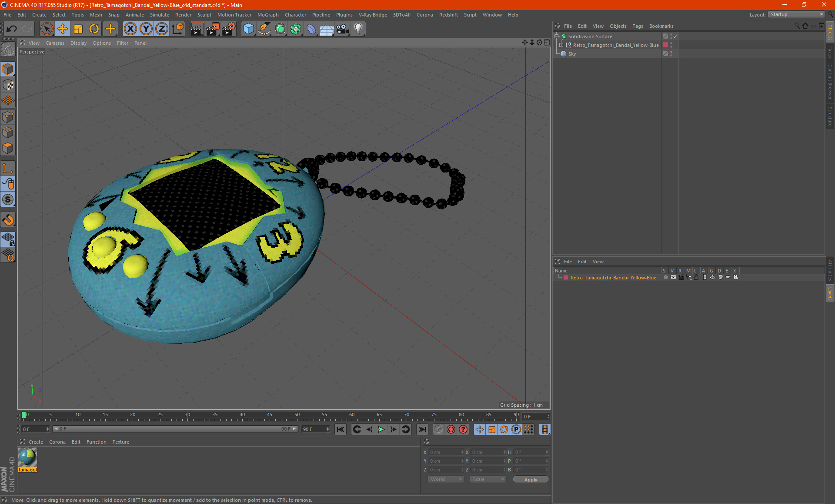Play the animation forward

coord(381,429)
